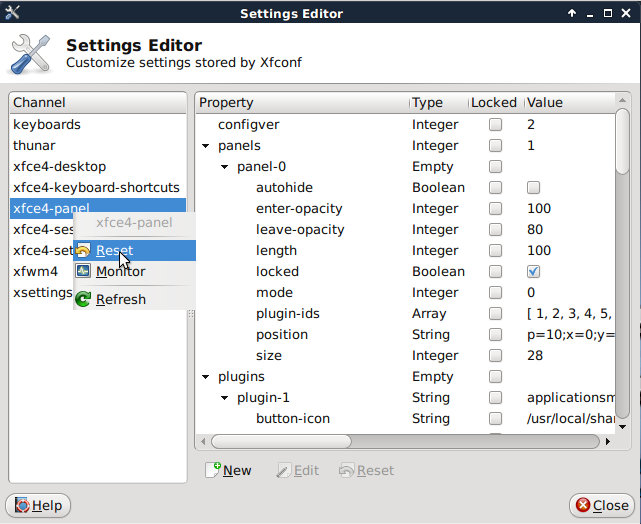Viewport: 641px width, 524px height.
Task: Click the shade window arrow in title bar
Action: [x=572, y=13]
